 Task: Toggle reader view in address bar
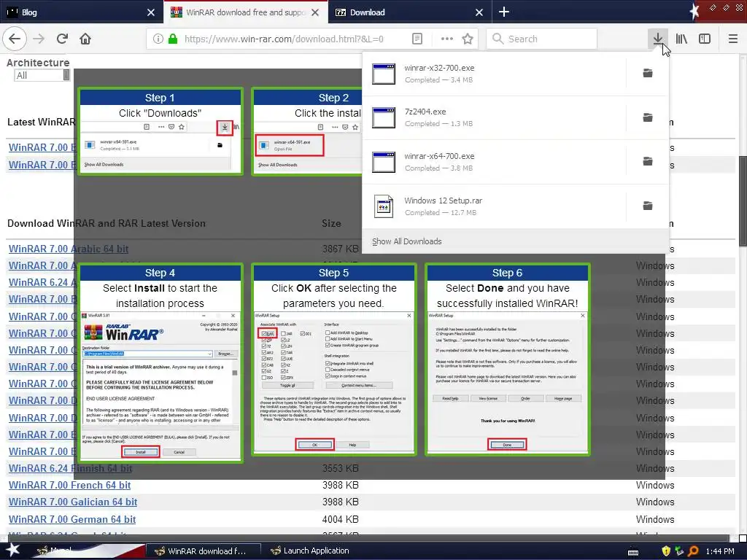pos(417,39)
